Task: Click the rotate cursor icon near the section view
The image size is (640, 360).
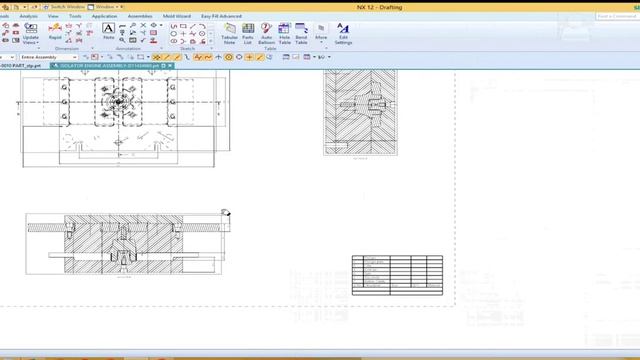Action: click(x=225, y=212)
